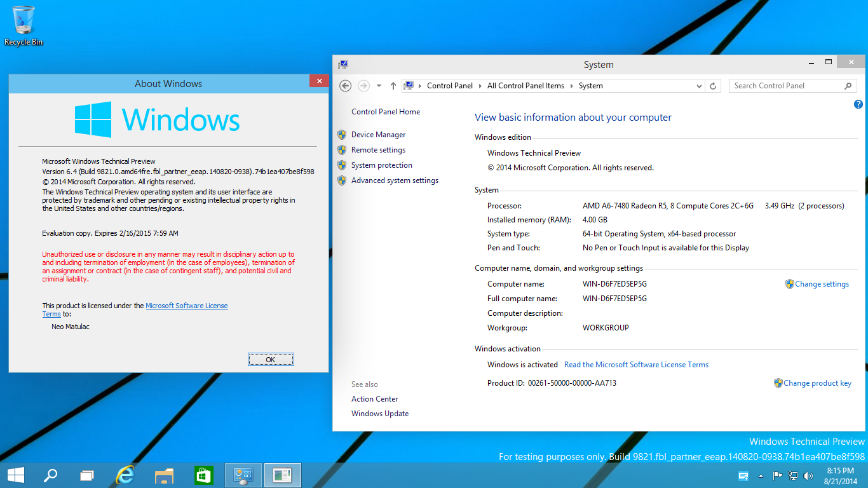Navigate to All Control Panel Items breadcrumb
The width and height of the screenshot is (868, 488).
coord(526,86)
